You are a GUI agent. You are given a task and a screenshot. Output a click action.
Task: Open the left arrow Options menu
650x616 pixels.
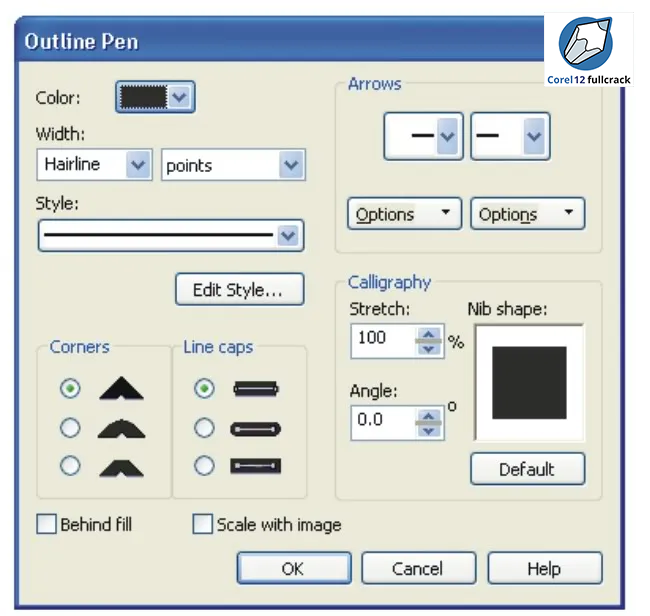pos(405,213)
